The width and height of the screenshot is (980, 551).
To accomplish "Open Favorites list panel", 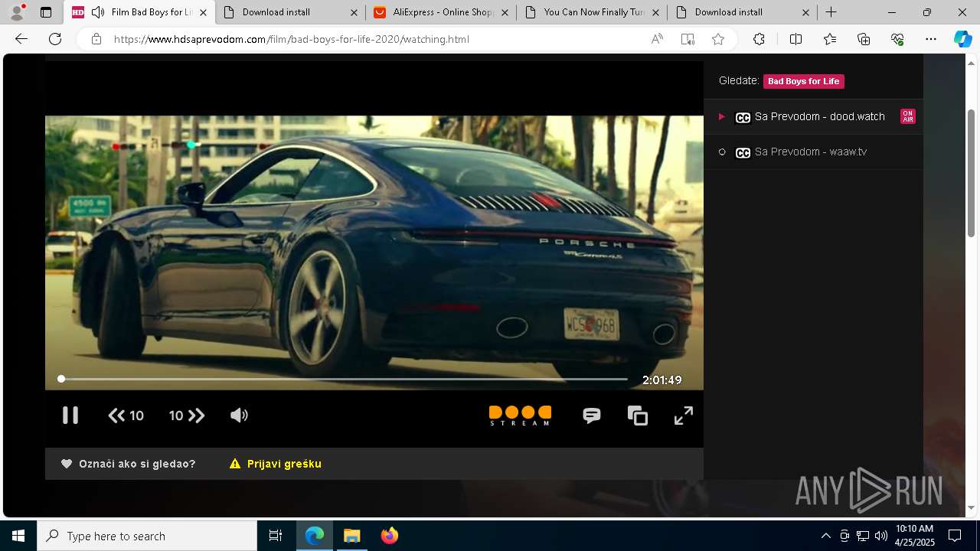I will pyautogui.click(x=830, y=39).
